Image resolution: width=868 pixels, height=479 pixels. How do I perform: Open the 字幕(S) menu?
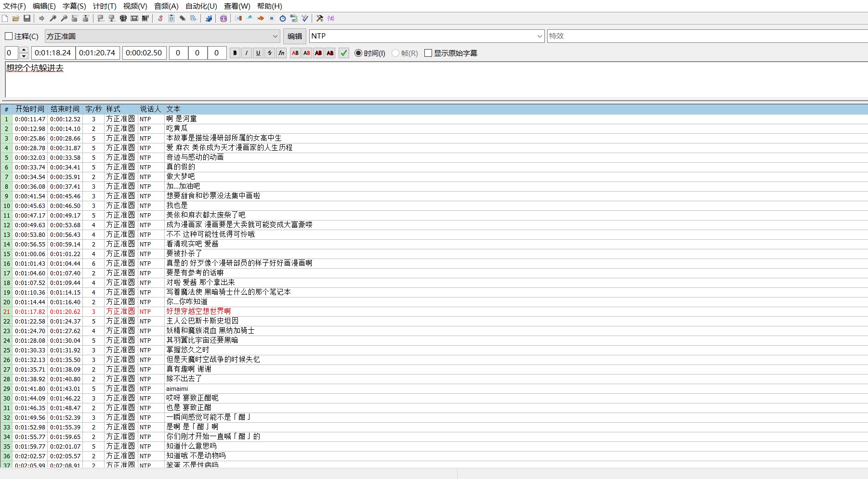pos(74,6)
